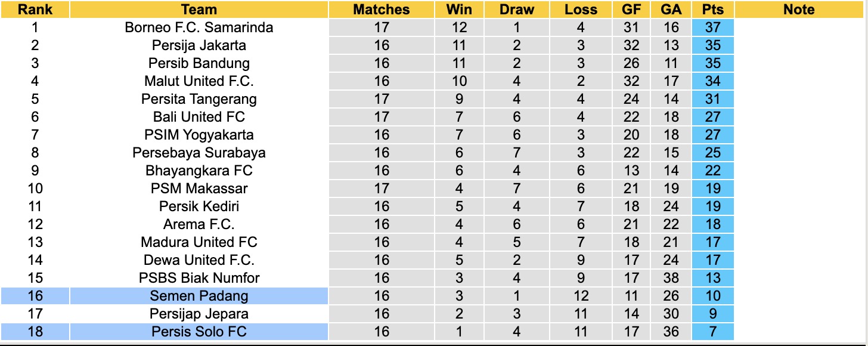The height and width of the screenshot is (346, 868).
Task: Select the Win column header
Action: click(x=459, y=10)
